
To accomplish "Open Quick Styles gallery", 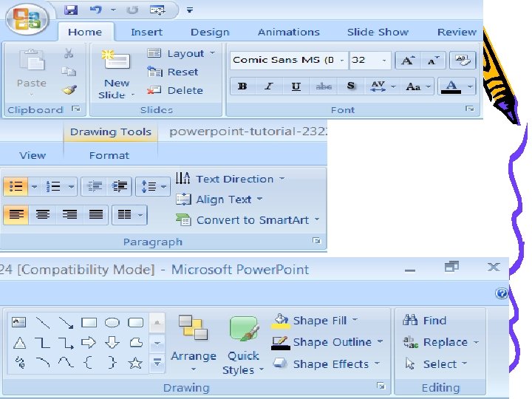I will coord(243,345).
